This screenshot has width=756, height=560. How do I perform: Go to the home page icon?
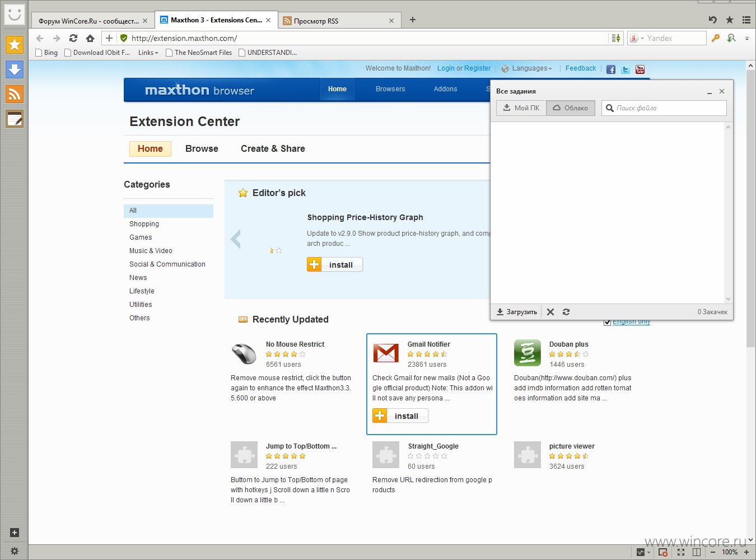click(90, 38)
